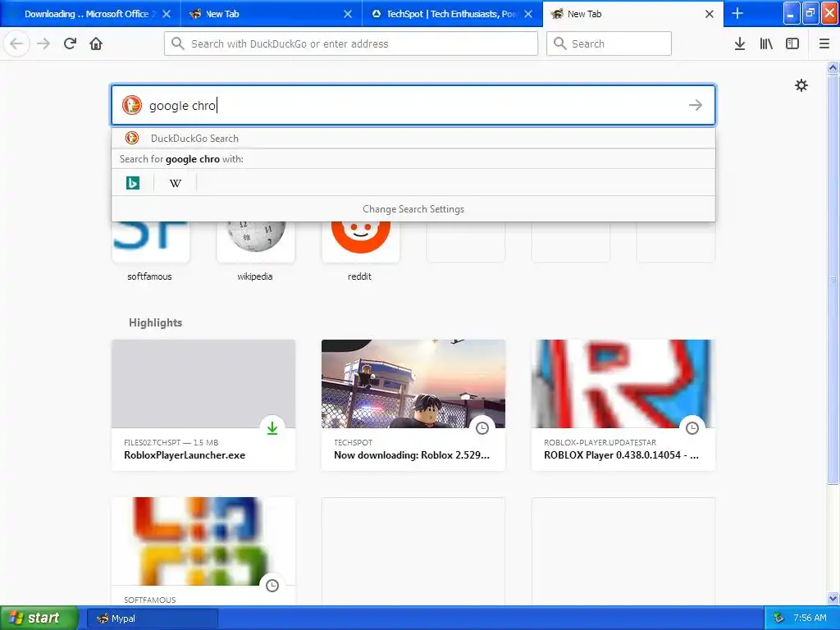The width and height of the screenshot is (840, 630).
Task: Close the Downloading Microsoft Office tab
Action: click(x=167, y=14)
